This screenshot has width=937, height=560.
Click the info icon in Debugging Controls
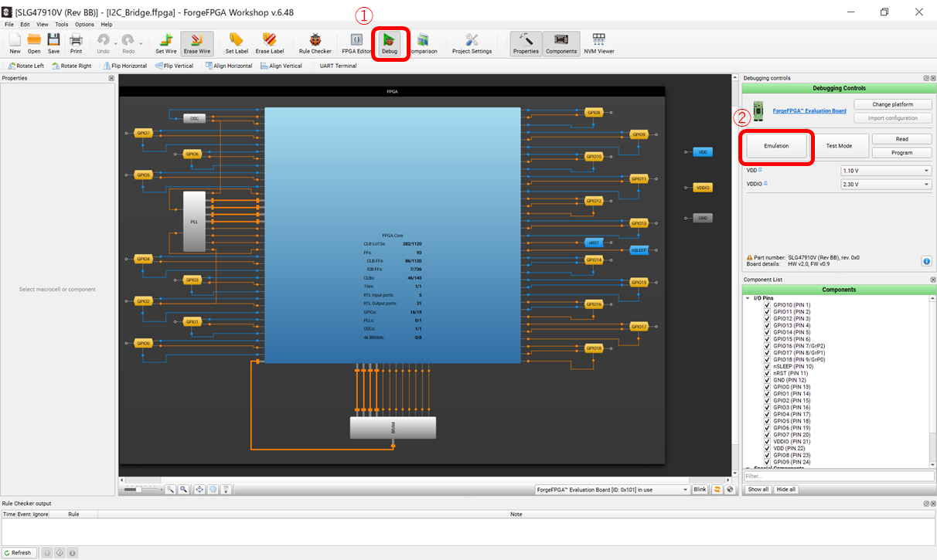pos(926,261)
